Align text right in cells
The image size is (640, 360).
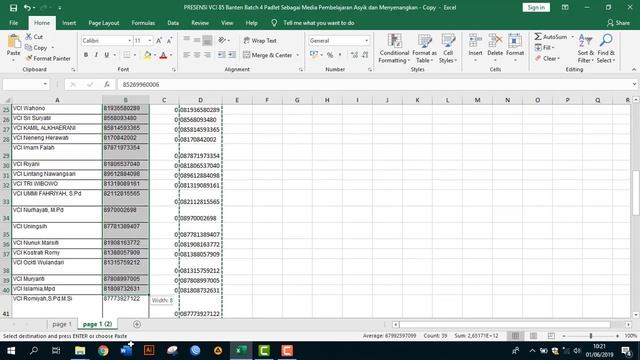coord(207,55)
